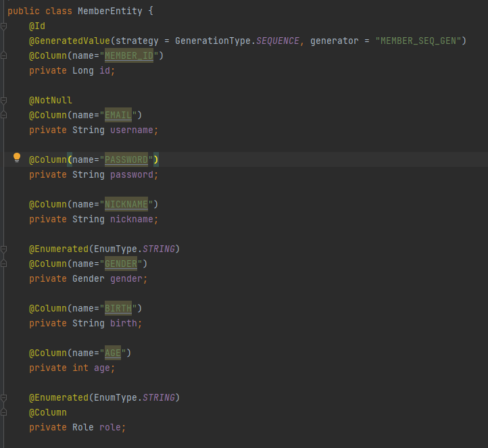This screenshot has width=488, height=448.
Task: Click the BIRTH column name
Action: coord(118,308)
